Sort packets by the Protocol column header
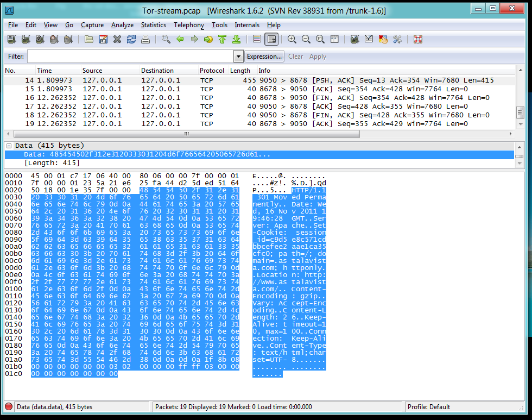532x420 pixels. (212, 71)
